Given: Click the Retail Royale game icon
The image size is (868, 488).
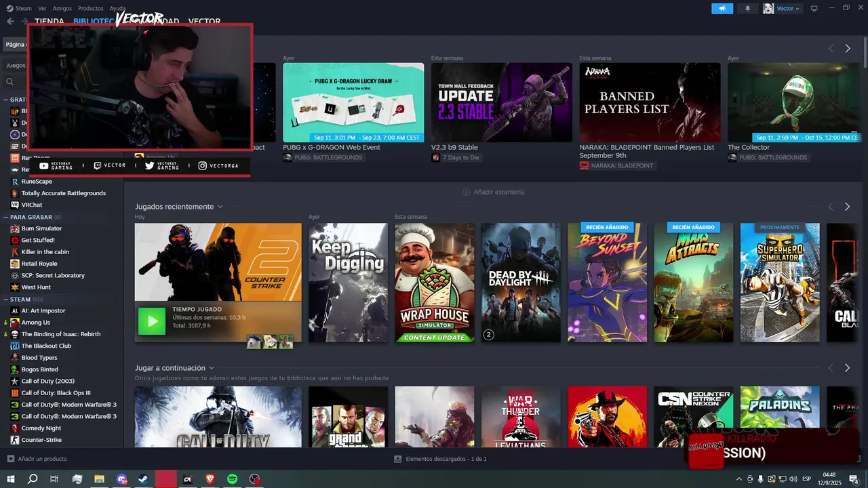Looking at the screenshot, I should pyautogui.click(x=15, y=264).
